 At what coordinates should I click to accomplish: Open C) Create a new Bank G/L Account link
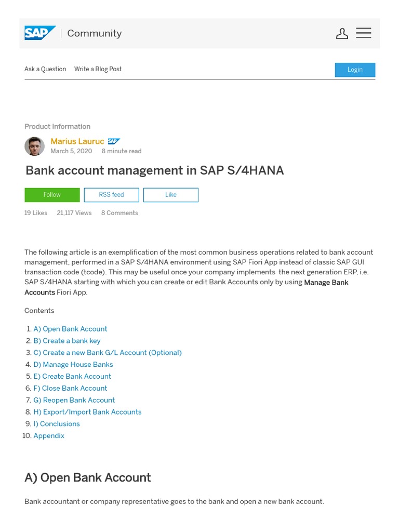click(x=108, y=353)
